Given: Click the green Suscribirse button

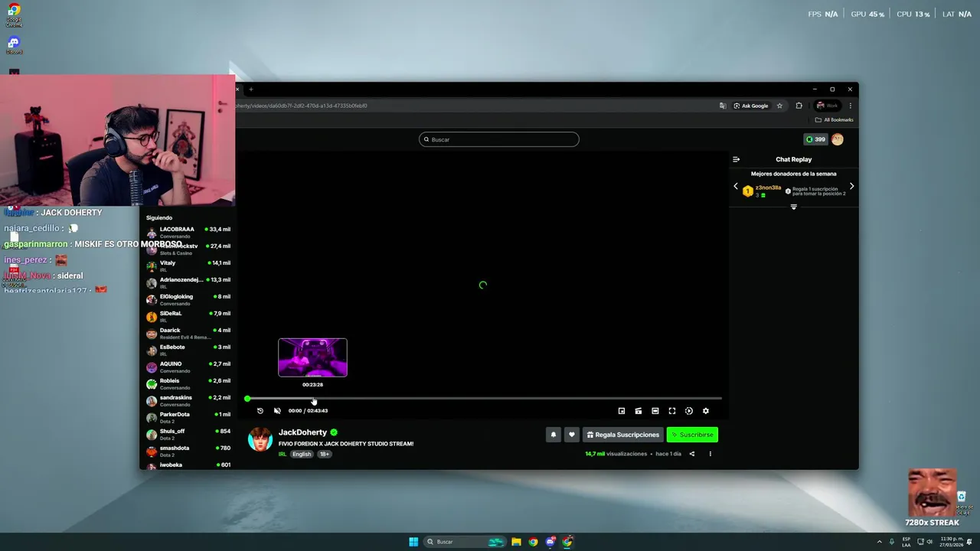Looking at the screenshot, I should click(x=692, y=435).
